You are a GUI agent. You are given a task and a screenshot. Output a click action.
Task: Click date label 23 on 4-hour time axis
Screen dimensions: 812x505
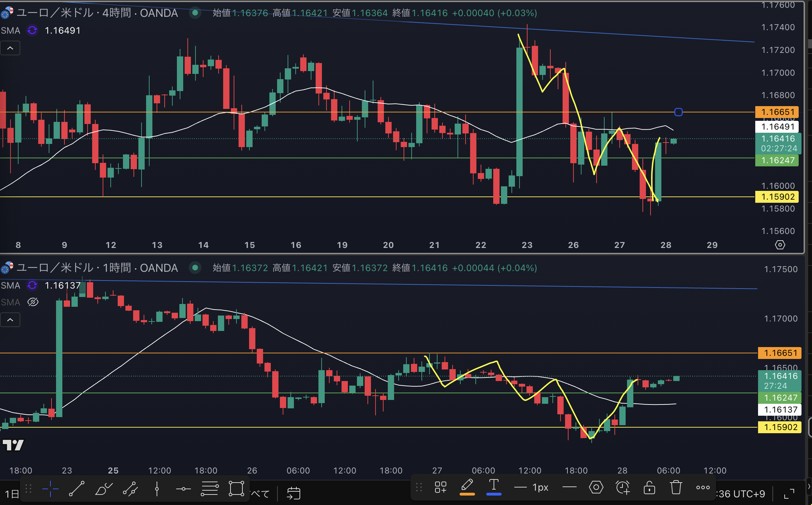[527, 245]
